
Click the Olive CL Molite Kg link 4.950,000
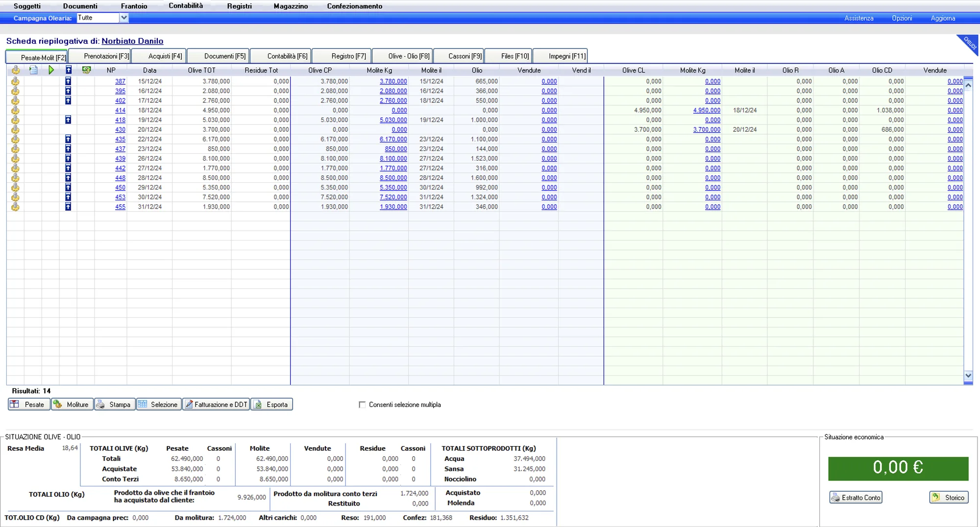[x=707, y=110]
